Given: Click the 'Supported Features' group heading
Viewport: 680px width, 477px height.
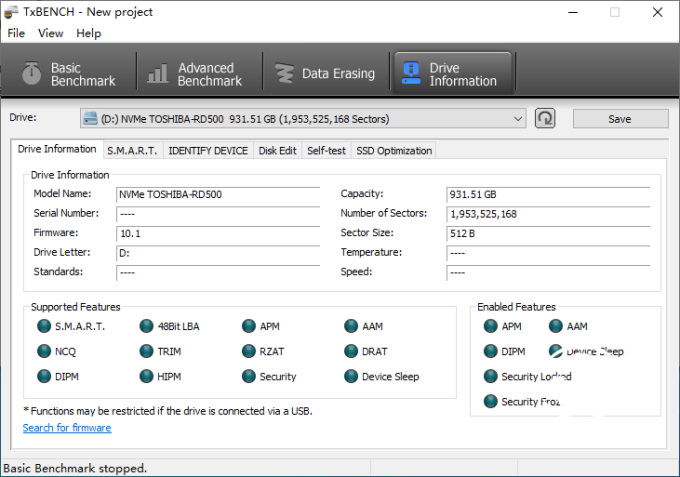Looking at the screenshot, I should (75, 307).
